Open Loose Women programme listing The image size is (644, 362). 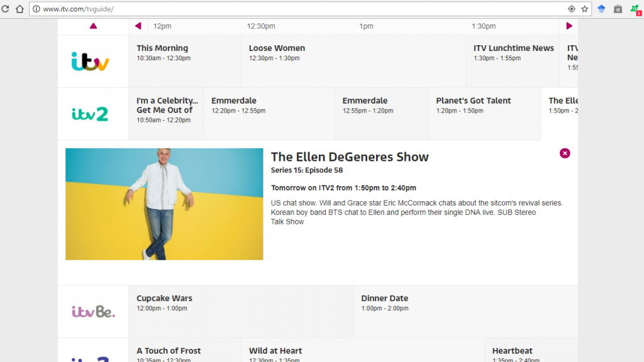353,61
